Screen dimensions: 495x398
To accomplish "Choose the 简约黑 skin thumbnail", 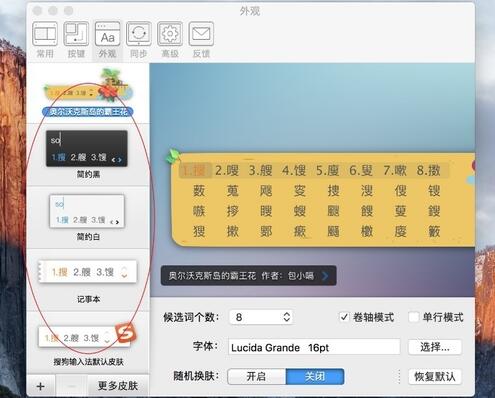I will [87, 149].
